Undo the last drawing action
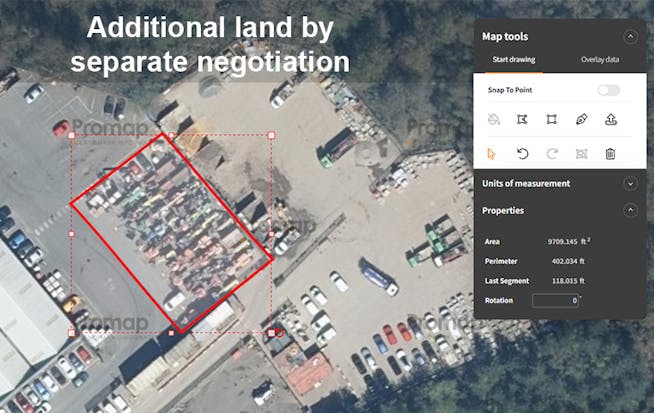 (522, 154)
